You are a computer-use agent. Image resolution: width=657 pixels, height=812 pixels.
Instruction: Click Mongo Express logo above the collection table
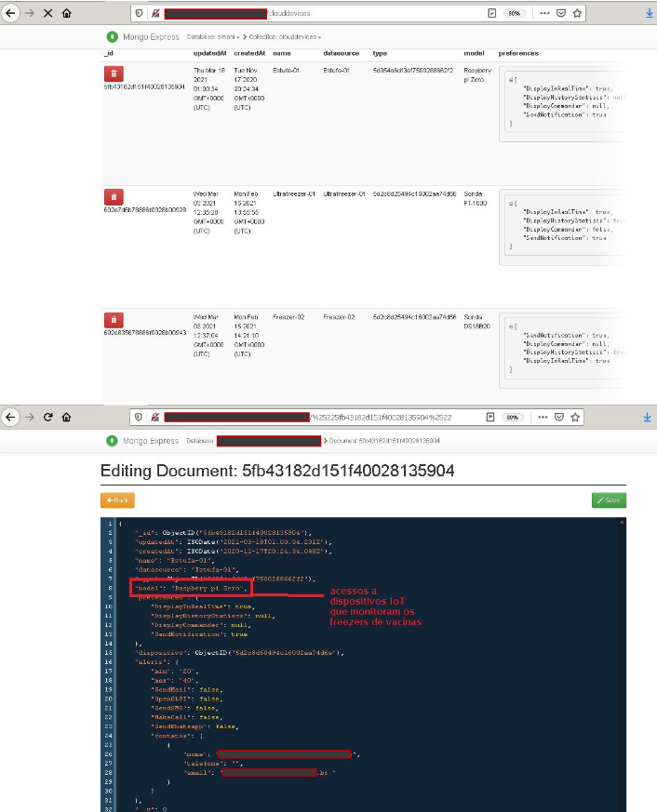tap(112, 37)
